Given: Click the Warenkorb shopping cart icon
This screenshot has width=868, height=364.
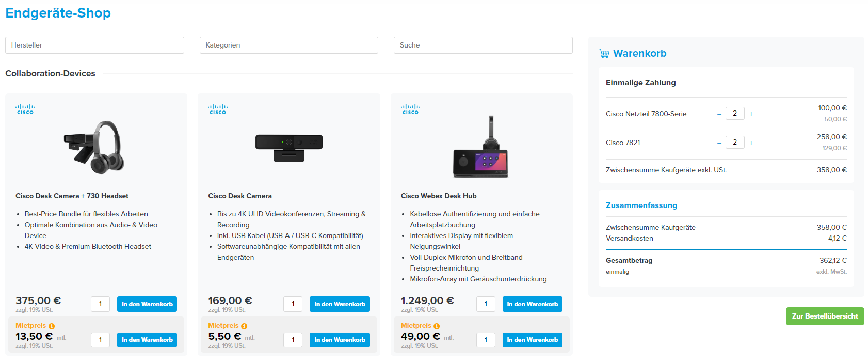Looking at the screenshot, I should pos(604,53).
